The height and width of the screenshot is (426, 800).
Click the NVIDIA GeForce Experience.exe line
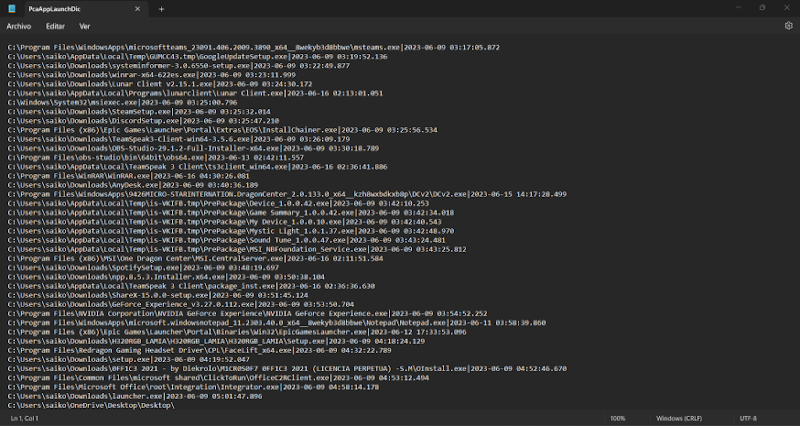click(x=247, y=314)
